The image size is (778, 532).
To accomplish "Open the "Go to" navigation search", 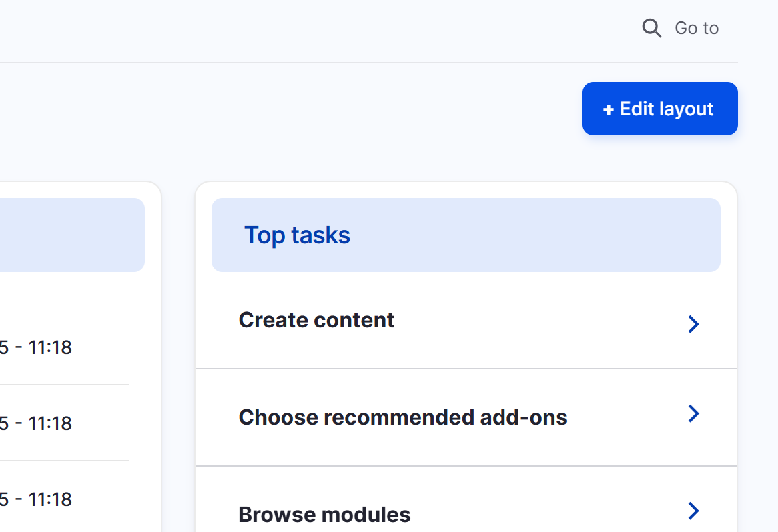I will pyautogui.click(x=696, y=28).
